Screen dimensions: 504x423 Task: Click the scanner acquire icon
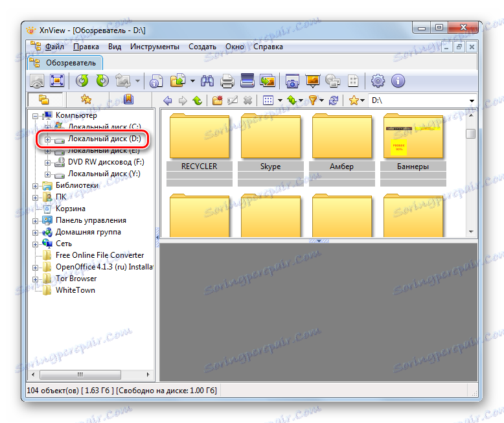click(x=247, y=81)
